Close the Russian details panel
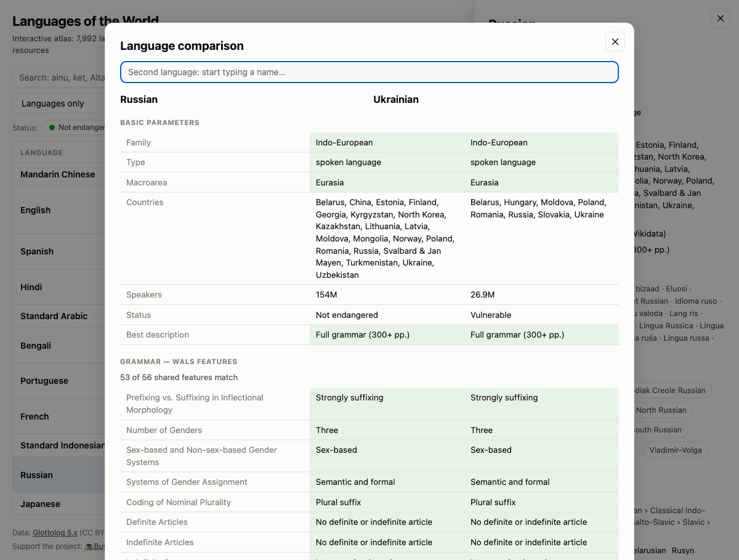The image size is (739, 560). pyautogui.click(x=721, y=18)
